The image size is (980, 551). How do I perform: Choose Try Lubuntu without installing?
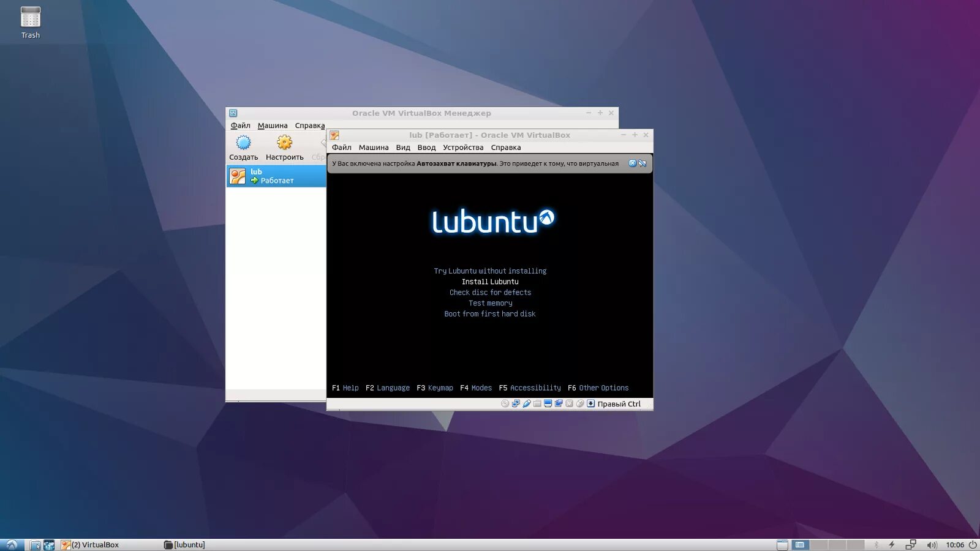[490, 271]
